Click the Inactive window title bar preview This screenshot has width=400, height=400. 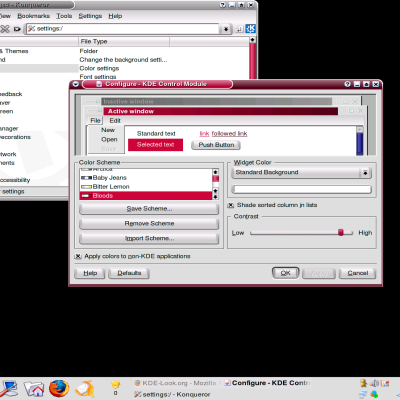click(x=217, y=101)
